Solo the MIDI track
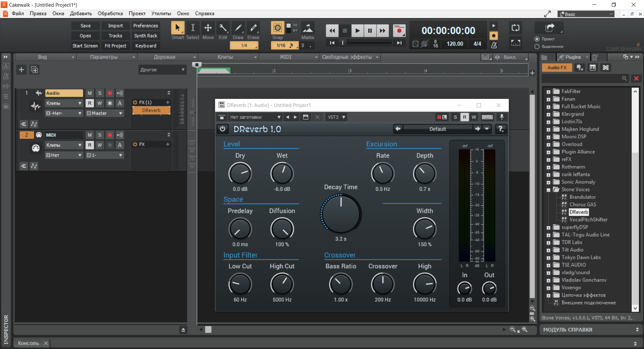Image resolution: width=644 pixels, height=349 pixels. point(100,135)
